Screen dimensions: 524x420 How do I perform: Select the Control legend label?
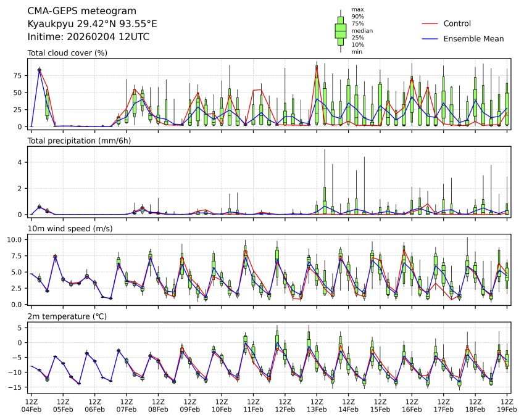click(x=457, y=23)
